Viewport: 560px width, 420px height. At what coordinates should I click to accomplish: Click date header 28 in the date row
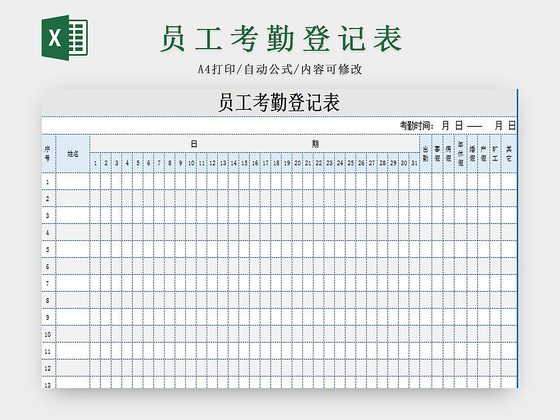pos(382,163)
